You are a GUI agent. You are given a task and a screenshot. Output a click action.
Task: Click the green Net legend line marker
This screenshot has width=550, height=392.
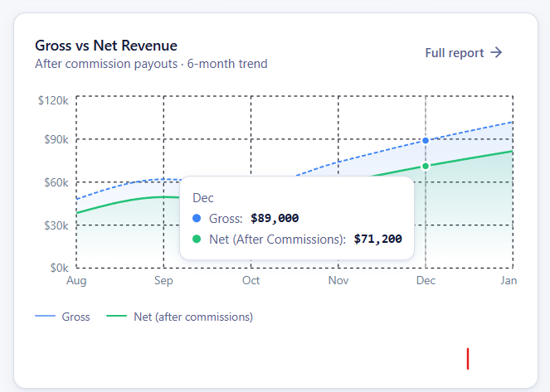point(116,317)
